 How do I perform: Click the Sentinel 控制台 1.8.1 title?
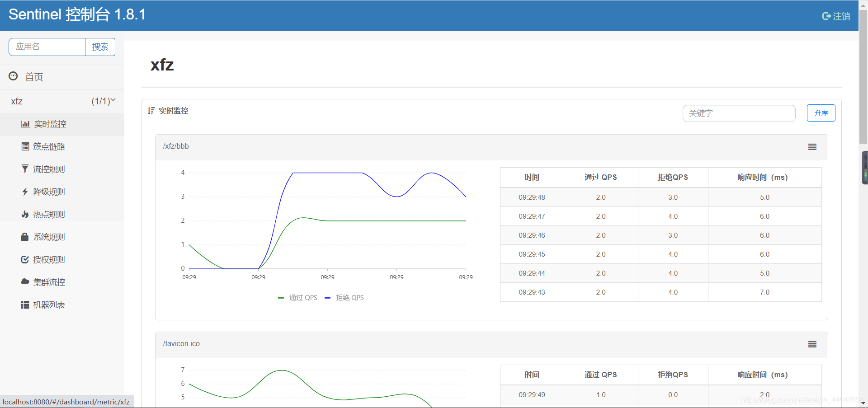[x=77, y=14]
